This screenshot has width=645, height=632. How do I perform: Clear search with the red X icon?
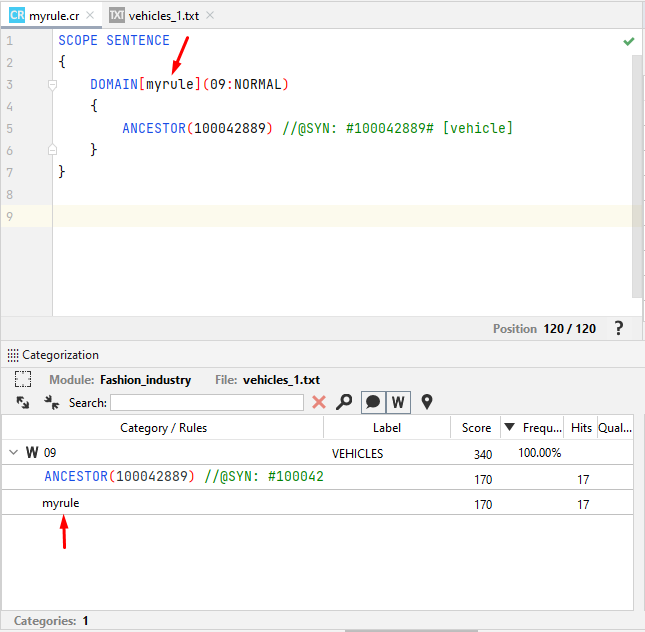point(319,402)
